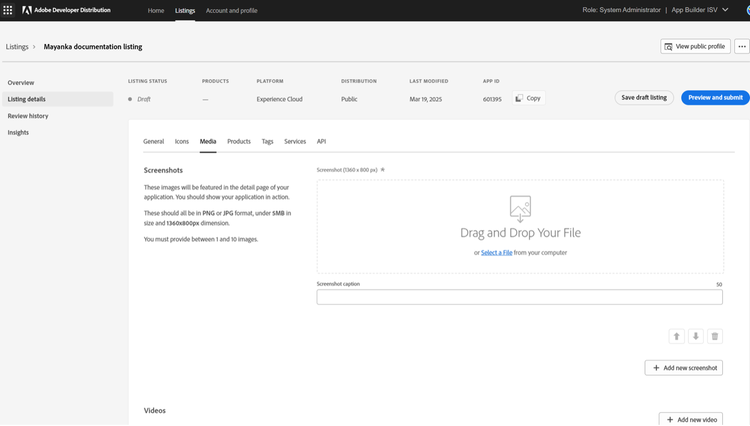Move screenshot down with arrow icon
Screen dimensions: 750x426
pyautogui.click(x=695, y=336)
